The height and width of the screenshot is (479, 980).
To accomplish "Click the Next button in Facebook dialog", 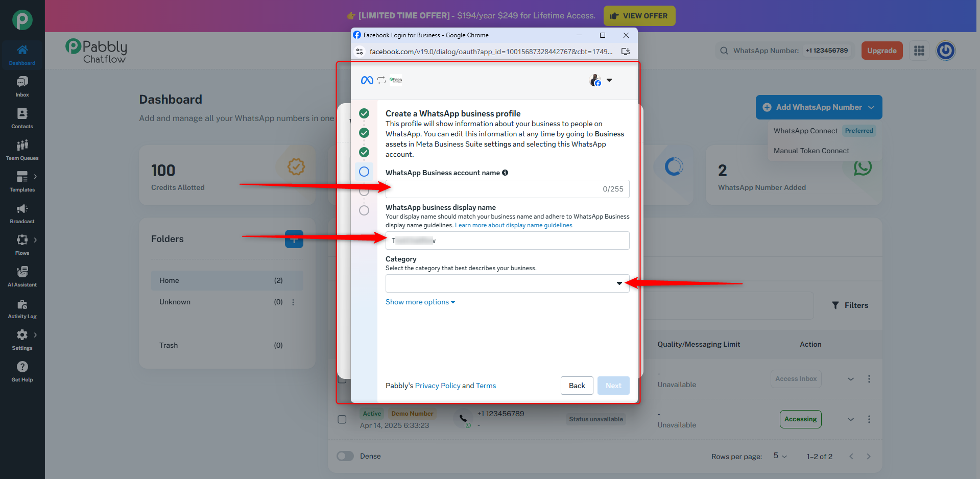I will point(613,386).
